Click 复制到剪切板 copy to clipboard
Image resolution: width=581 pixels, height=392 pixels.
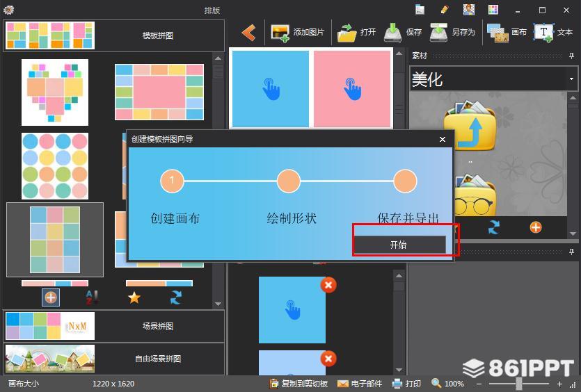tap(299, 384)
